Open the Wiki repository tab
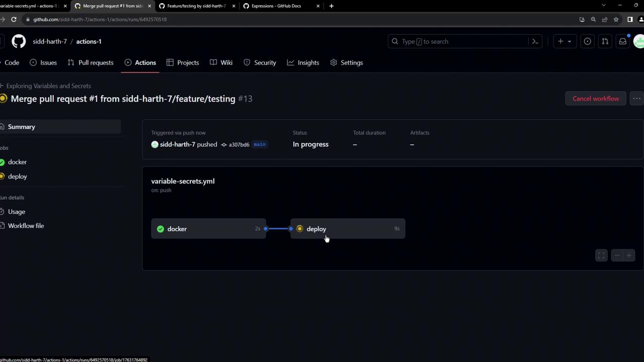The width and height of the screenshot is (644, 362). (x=221, y=62)
